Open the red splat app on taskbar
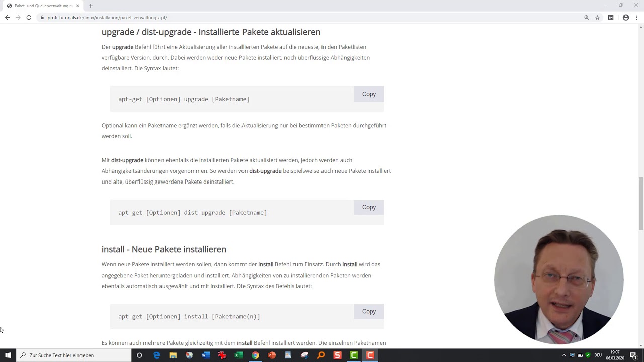The height and width of the screenshot is (362, 644). [222, 355]
